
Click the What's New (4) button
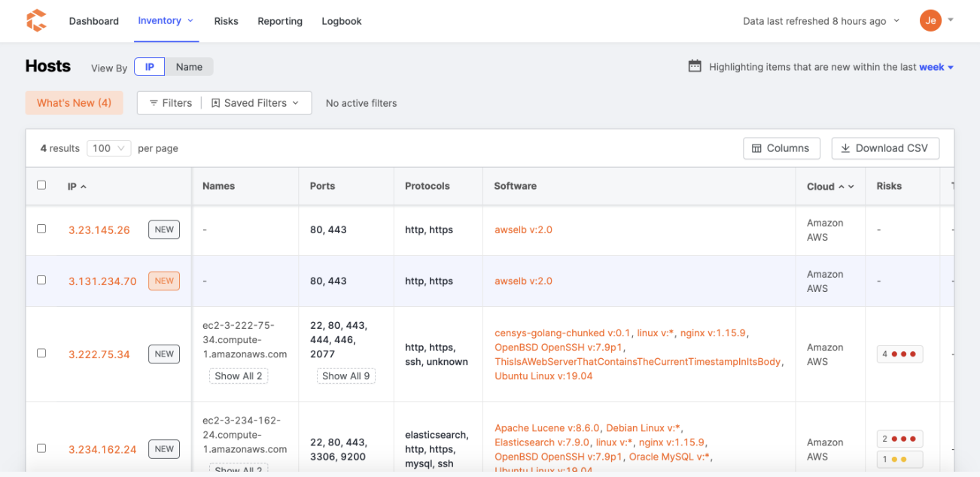pos(74,103)
